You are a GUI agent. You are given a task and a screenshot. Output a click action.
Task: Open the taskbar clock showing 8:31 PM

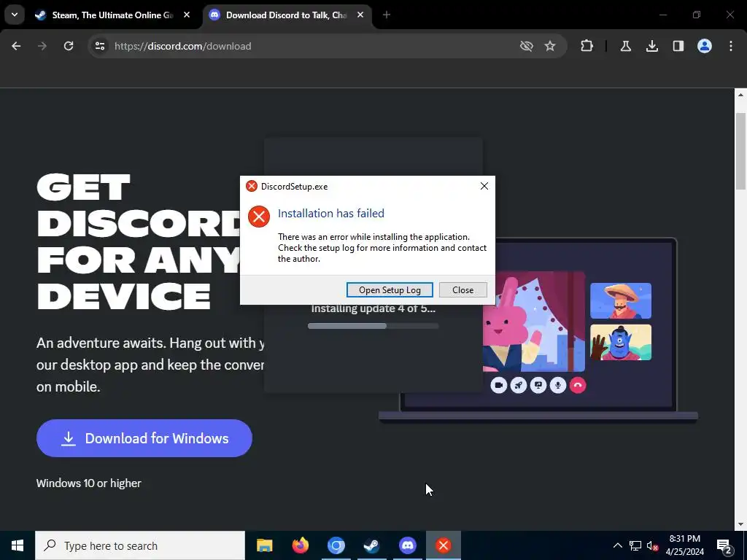click(x=684, y=545)
